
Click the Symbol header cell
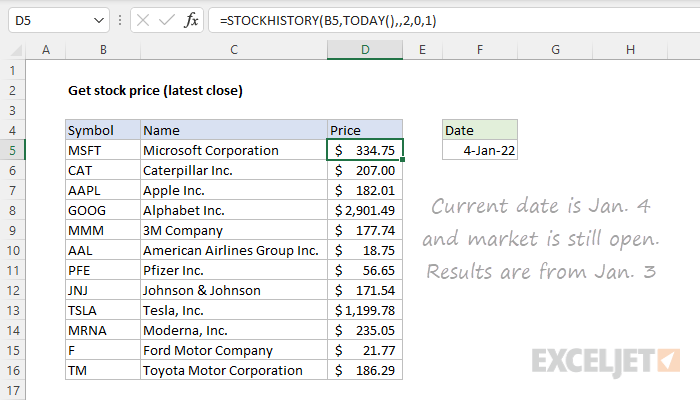tap(103, 130)
